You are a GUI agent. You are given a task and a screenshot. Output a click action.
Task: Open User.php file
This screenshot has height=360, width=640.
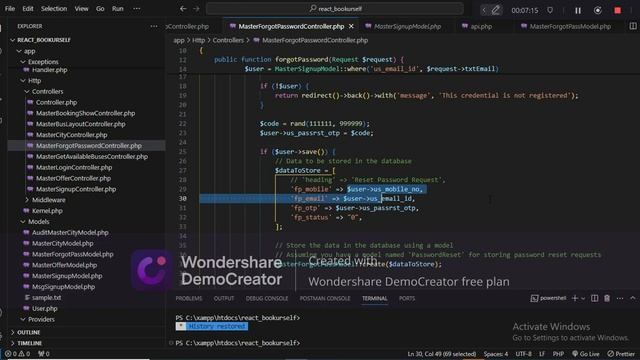(x=44, y=309)
